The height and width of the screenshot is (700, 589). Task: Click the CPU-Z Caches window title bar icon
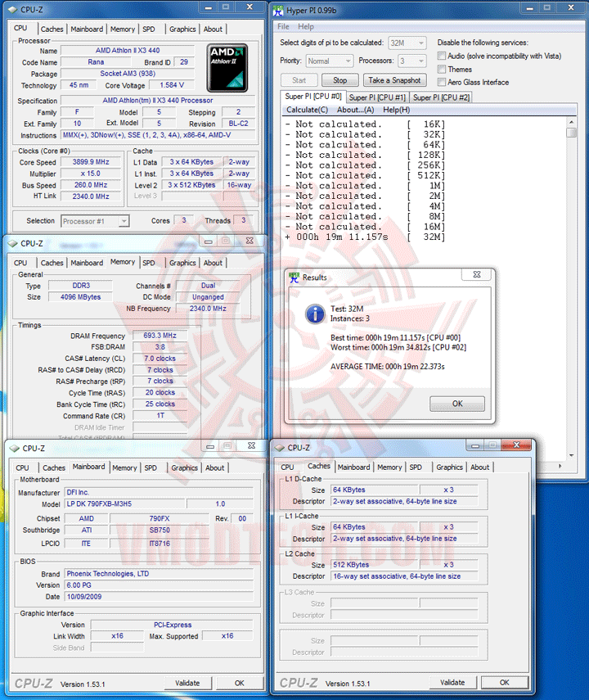click(x=280, y=447)
